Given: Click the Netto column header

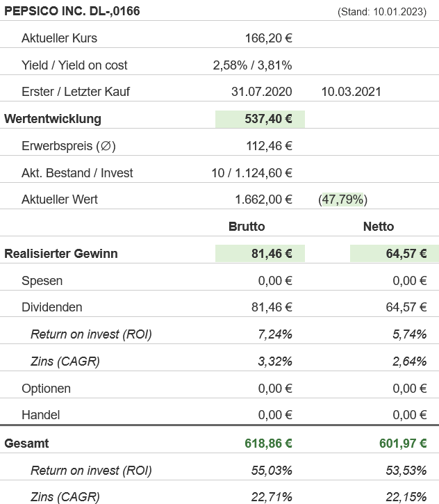Looking at the screenshot, I should pos(378,227).
